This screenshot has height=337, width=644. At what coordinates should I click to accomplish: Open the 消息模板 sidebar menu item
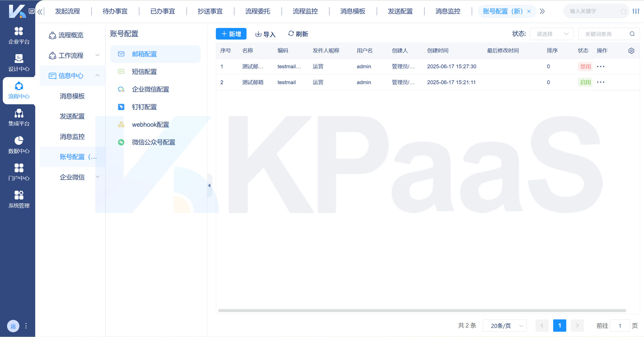[72, 96]
